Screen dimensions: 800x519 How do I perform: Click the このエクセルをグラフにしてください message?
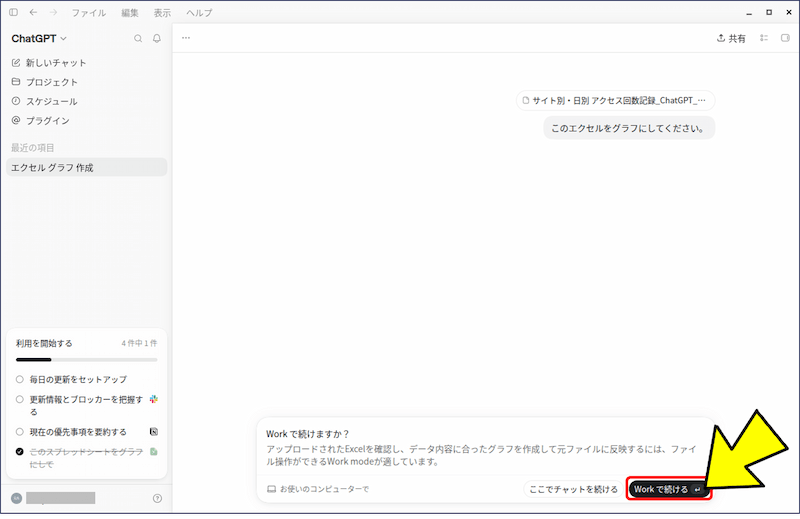629,128
